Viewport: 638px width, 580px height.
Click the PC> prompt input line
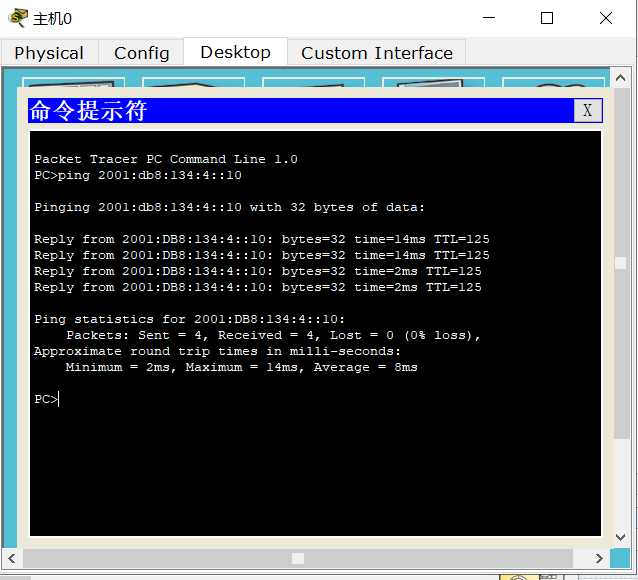[47, 399]
